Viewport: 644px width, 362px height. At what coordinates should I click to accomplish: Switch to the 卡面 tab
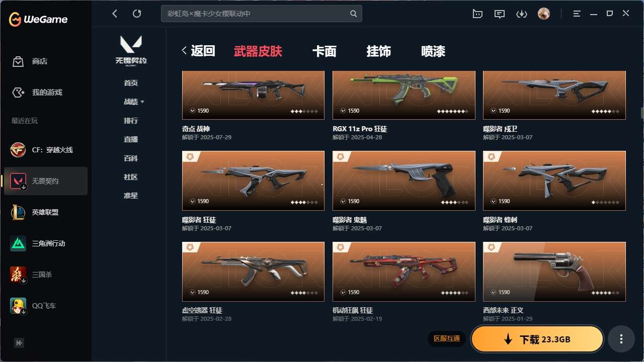point(325,51)
